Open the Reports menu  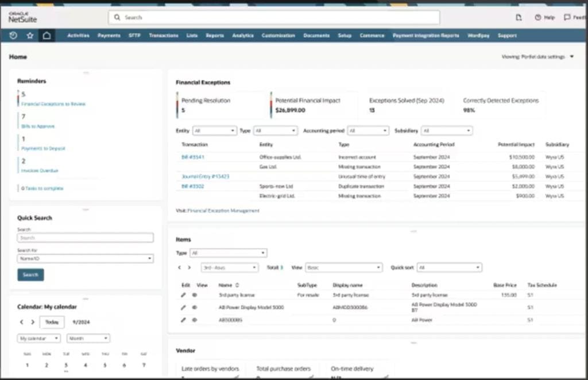[215, 36]
